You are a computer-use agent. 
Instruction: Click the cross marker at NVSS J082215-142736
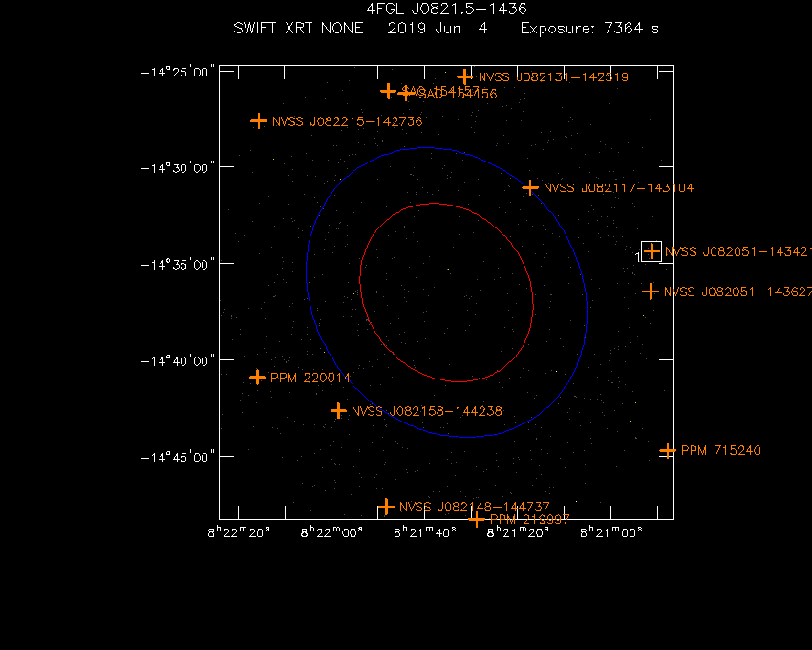[259, 121]
